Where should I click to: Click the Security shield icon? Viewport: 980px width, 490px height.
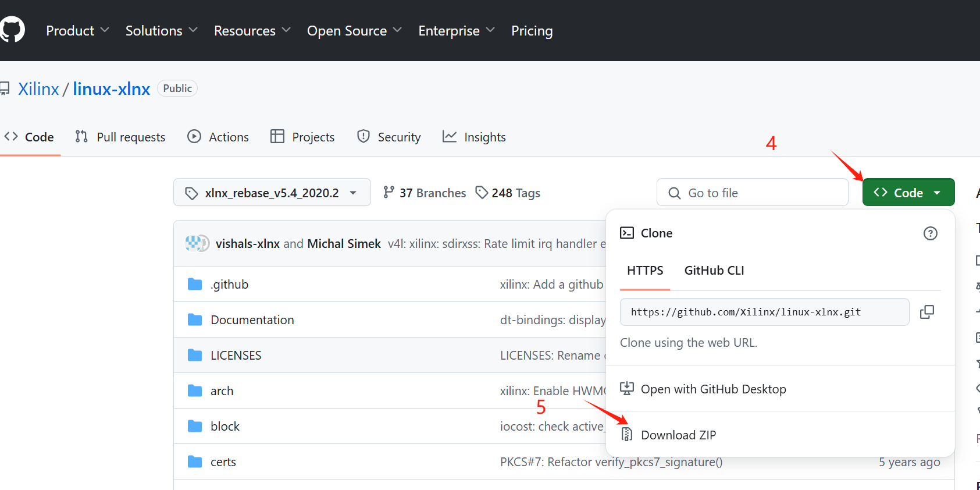click(x=364, y=136)
